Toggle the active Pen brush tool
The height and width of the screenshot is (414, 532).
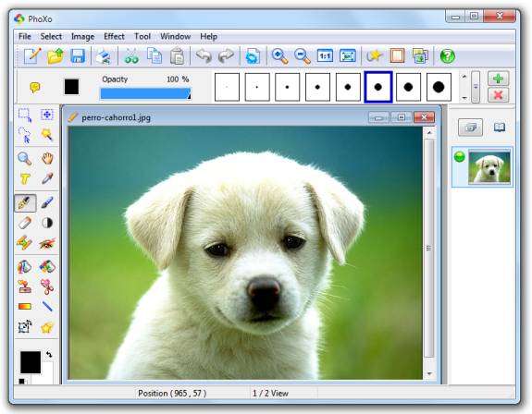25,203
